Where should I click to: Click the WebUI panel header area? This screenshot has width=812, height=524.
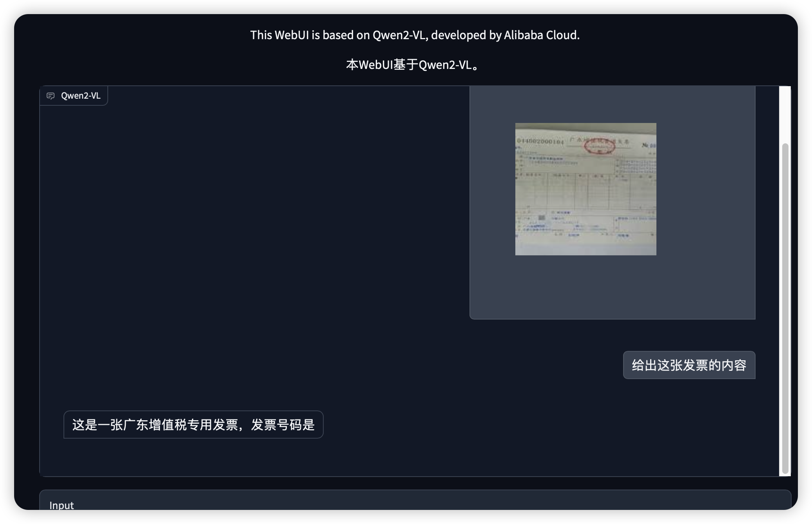73,95
